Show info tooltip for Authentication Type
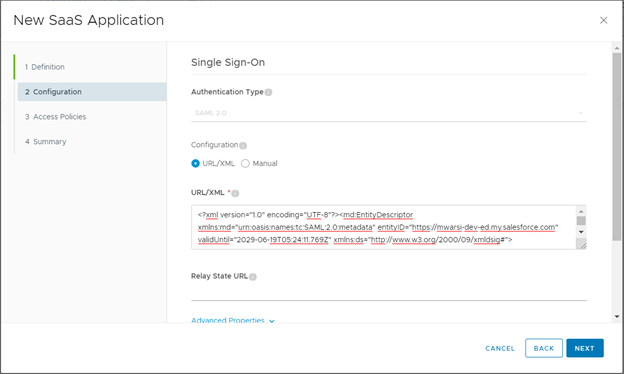Viewport: 624px width, 374px height. click(x=269, y=92)
